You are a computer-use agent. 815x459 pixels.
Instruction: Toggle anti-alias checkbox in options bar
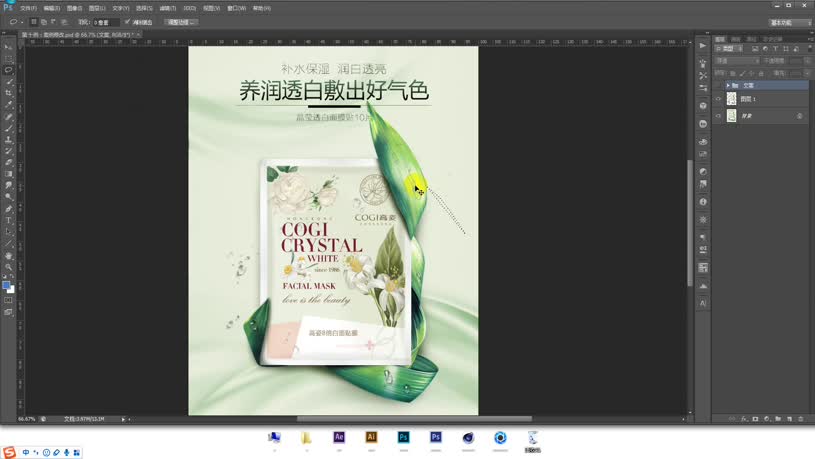pos(127,22)
